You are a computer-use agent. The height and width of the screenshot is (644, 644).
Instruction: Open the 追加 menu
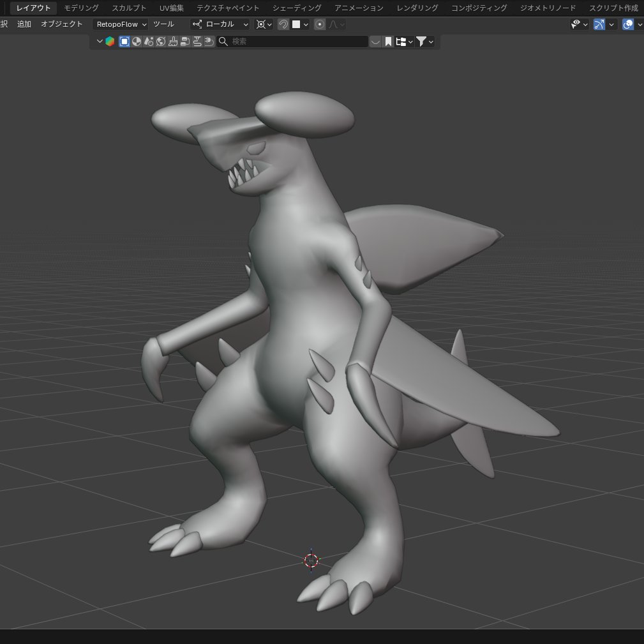click(x=24, y=24)
